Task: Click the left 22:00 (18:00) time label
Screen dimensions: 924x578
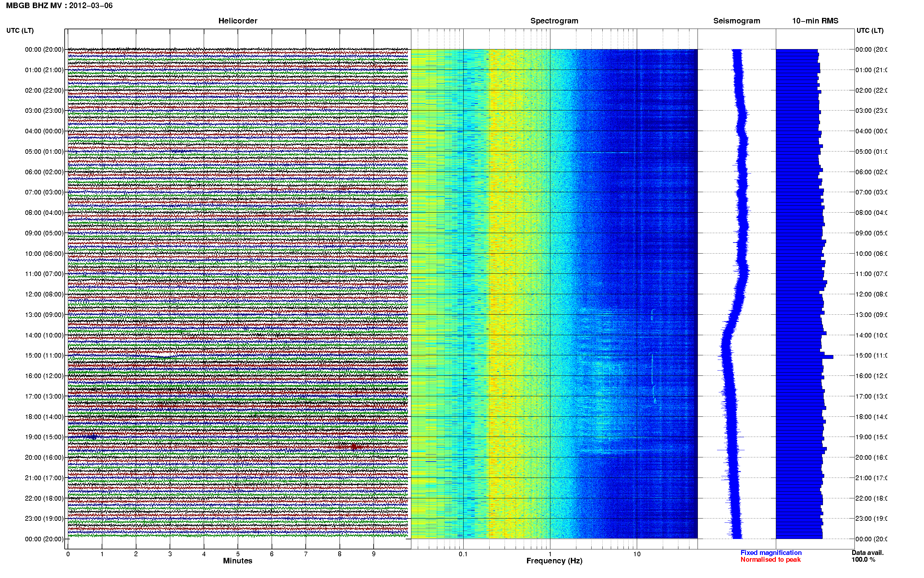Action: pos(44,498)
